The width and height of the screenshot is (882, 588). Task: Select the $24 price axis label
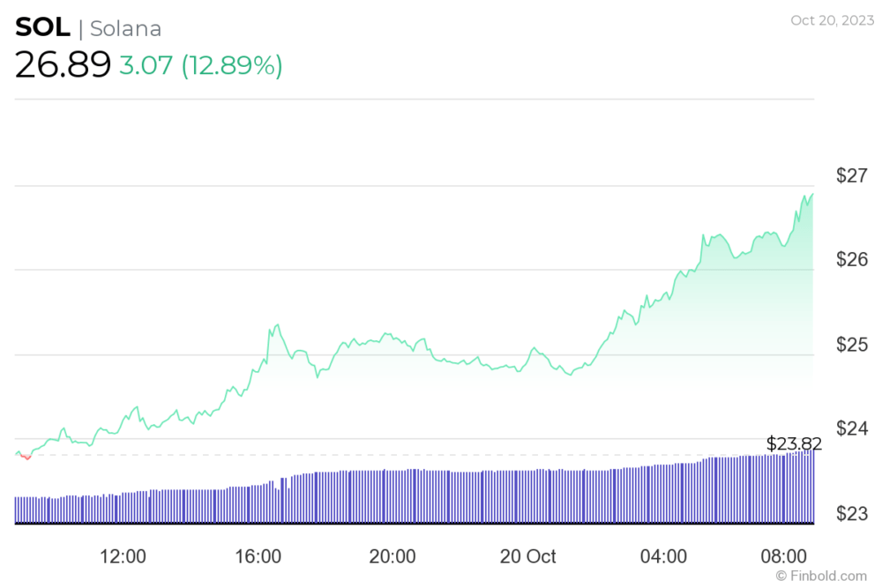852,428
